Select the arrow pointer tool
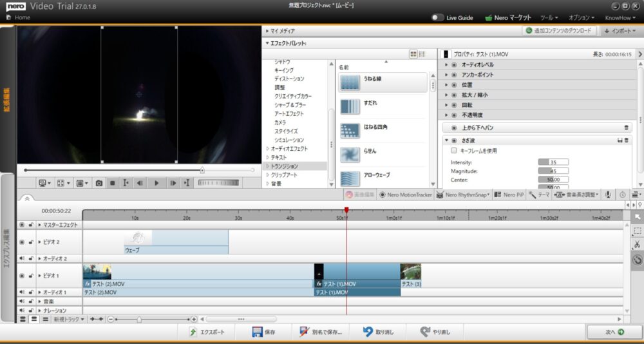Image resolution: width=644 pixels, height=344 pixels. pos(638,216)
